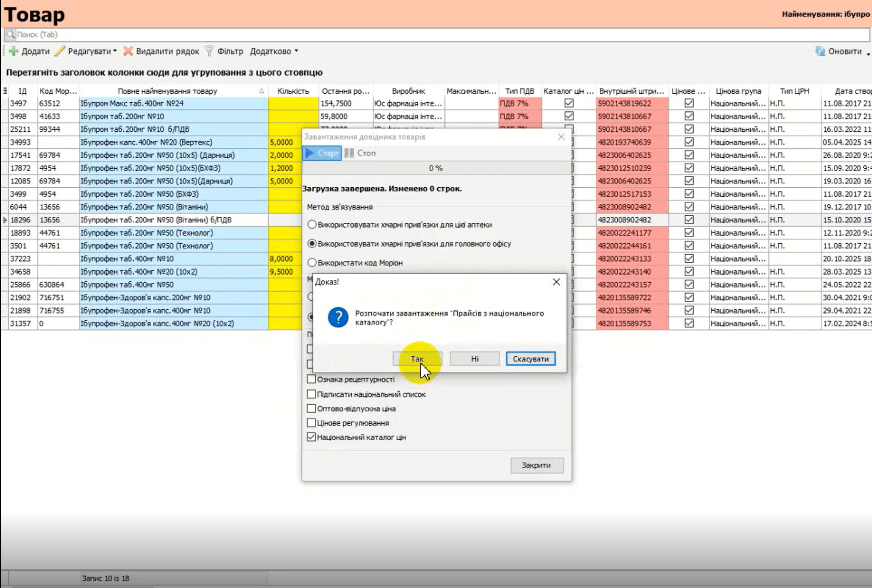
Task: Check the Оптово-відпускна ціна checkbox
Action: click(311, 408)
